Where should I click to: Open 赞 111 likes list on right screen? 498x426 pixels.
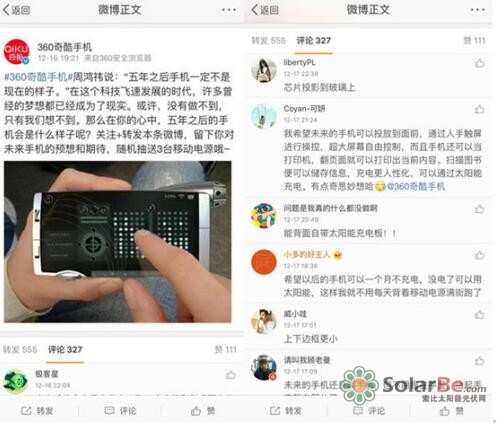tap(474, 41)
